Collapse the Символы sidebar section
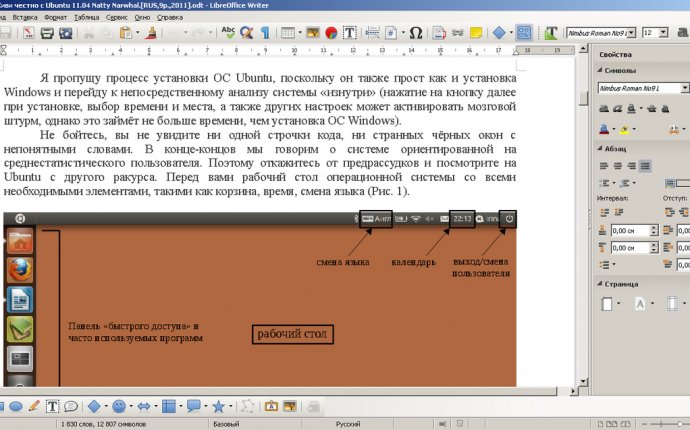This screenshot has width=690, height=430. click(600, 70)
